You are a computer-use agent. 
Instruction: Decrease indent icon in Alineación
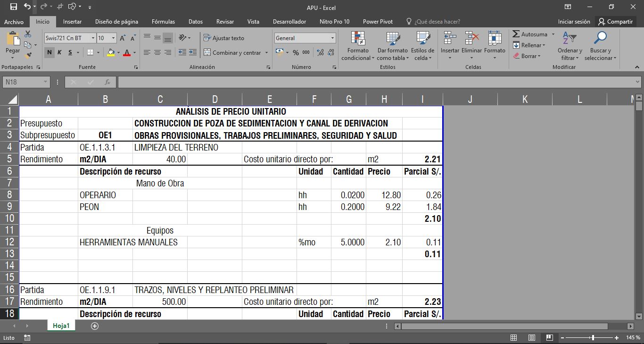pyautogui.click(x=183, y=52)
